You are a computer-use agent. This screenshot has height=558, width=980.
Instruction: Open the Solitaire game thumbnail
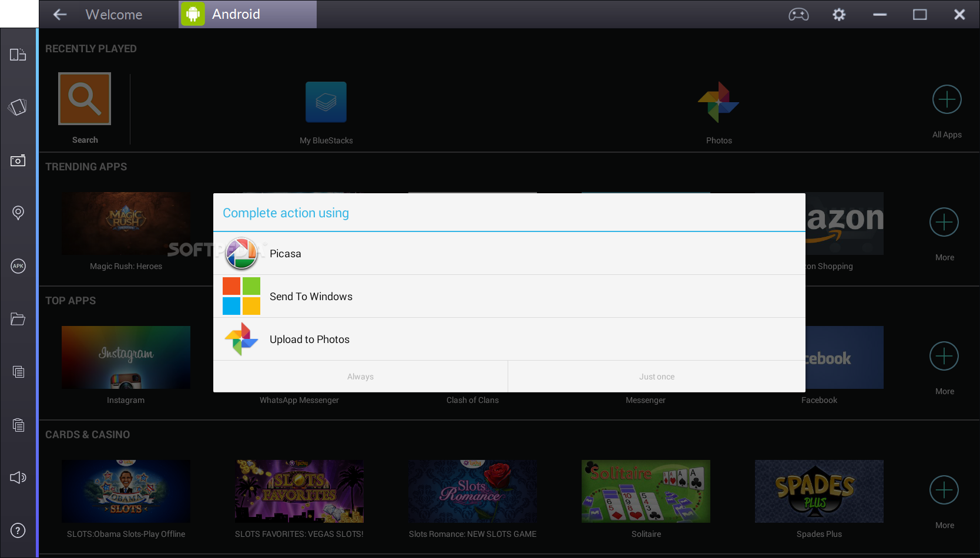[646, 491]
